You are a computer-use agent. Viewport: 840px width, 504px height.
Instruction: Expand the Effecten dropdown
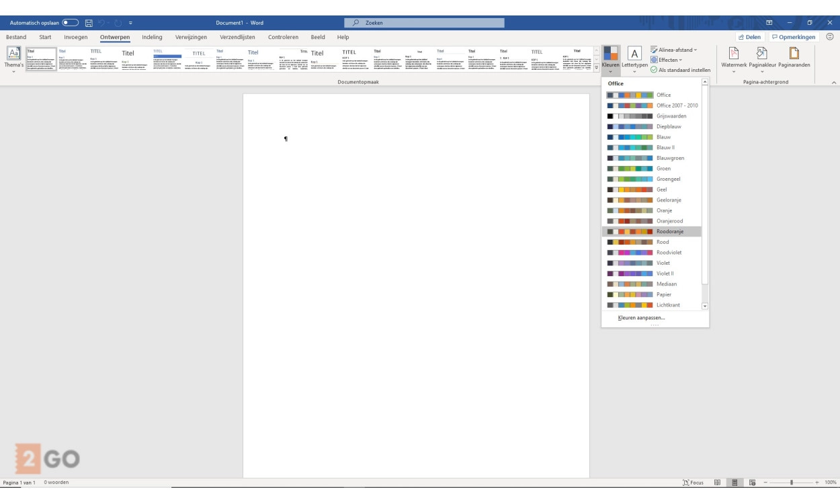point(666,60)
